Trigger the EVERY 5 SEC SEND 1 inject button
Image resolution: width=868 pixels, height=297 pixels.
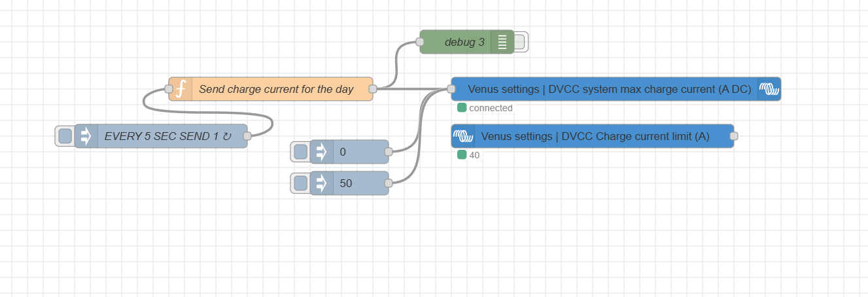65,136
